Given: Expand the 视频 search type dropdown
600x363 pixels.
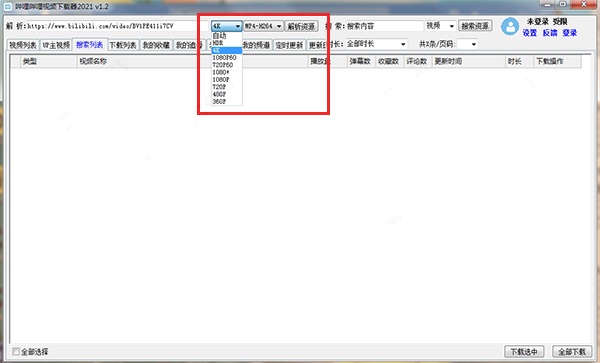Looking at the screenshot, I should (440, 26).
